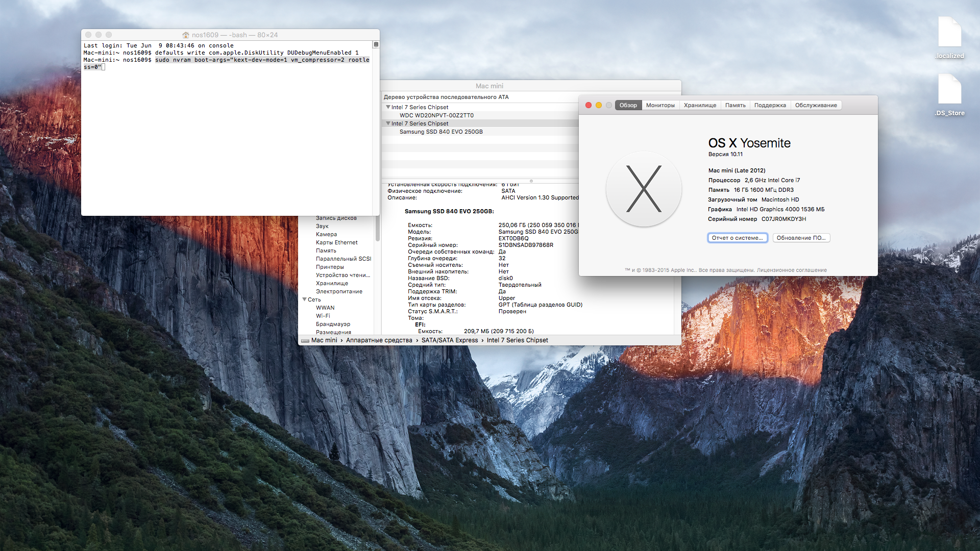Image resolution: width=980 pixels, height=551 pixels.
Task: Click the Дерево устройства column header
Action: tap(446, 97)
